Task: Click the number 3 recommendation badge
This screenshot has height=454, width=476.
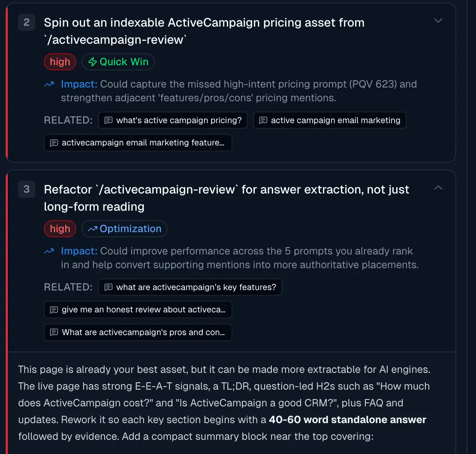Action: click(x=27, y=190)
